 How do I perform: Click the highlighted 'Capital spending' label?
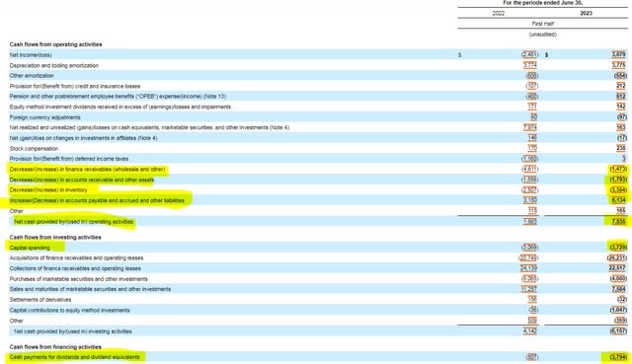coord(30,248)
